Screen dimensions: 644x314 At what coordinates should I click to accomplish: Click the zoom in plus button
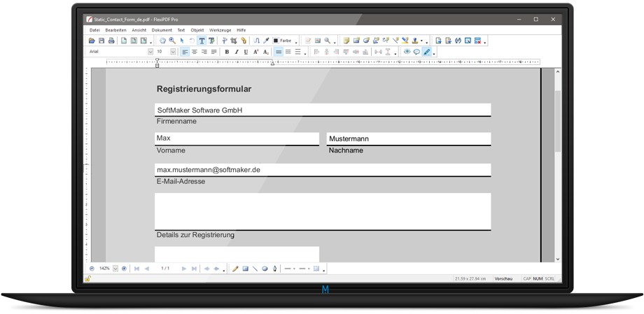click(125, 269)
